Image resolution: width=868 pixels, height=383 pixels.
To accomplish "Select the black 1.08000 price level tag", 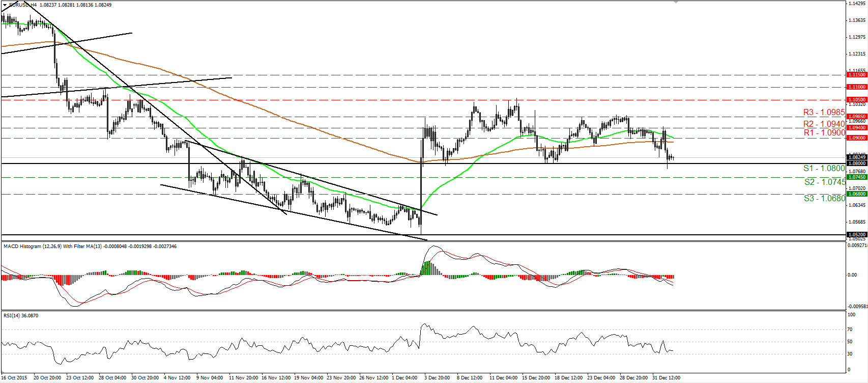I will coord(856,163).
